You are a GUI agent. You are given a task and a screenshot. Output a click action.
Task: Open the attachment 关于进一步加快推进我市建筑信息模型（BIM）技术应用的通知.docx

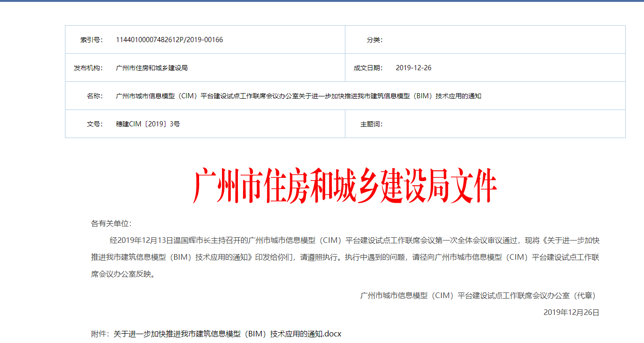(228, 334)
